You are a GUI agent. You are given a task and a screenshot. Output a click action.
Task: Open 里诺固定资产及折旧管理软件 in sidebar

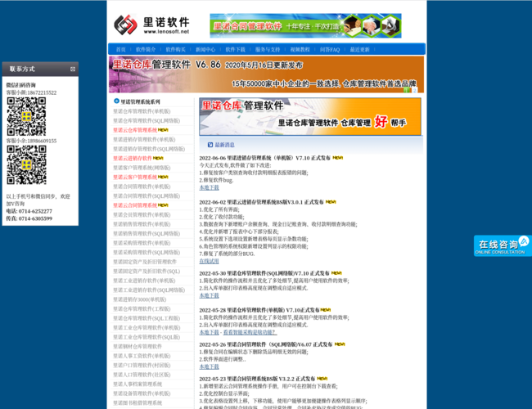click(145, 262)
